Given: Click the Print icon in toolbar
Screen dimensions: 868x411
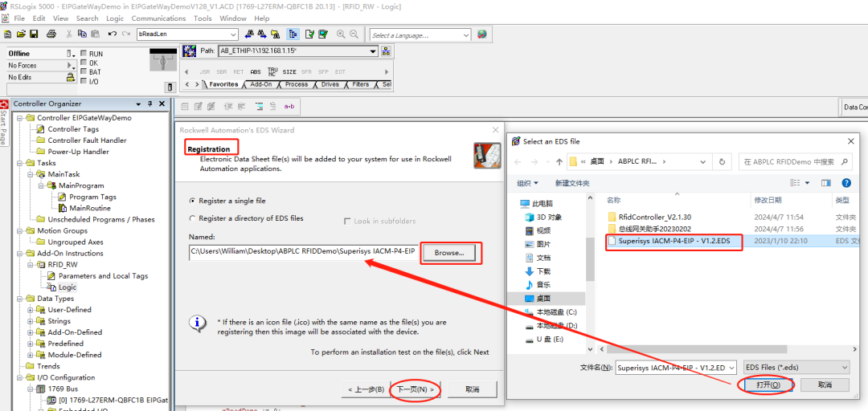Looking at the screenshot, I should [x=51, y=34].
